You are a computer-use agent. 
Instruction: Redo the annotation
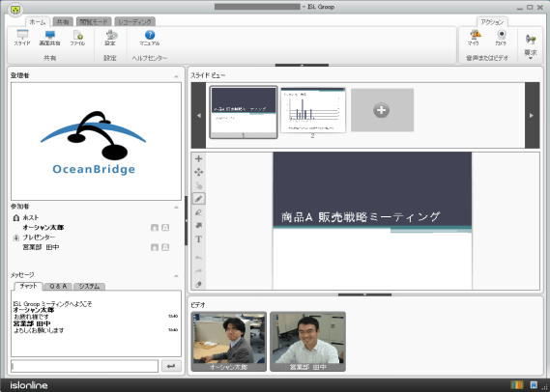click(x=198, y=270)
